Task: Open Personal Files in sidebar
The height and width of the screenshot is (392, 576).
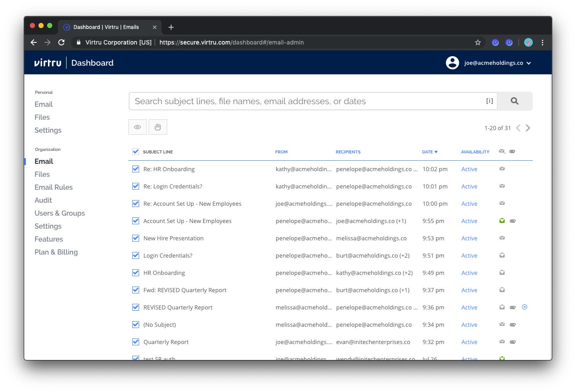Action: coord(42,117)
